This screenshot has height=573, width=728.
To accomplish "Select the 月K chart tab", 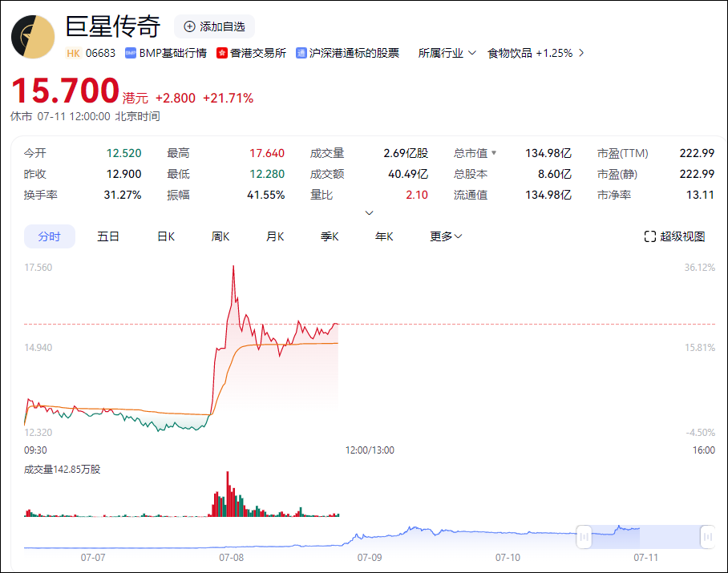I will (275, 236).
